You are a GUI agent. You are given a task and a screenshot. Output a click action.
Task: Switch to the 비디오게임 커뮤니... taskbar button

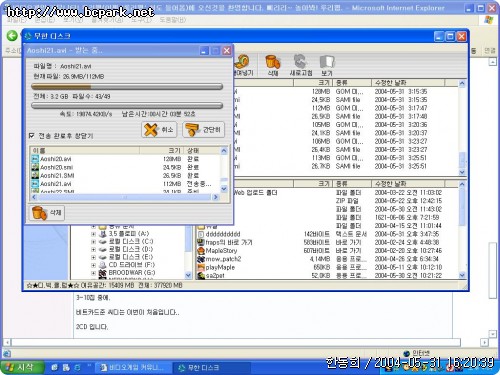[x=133, y=368]
